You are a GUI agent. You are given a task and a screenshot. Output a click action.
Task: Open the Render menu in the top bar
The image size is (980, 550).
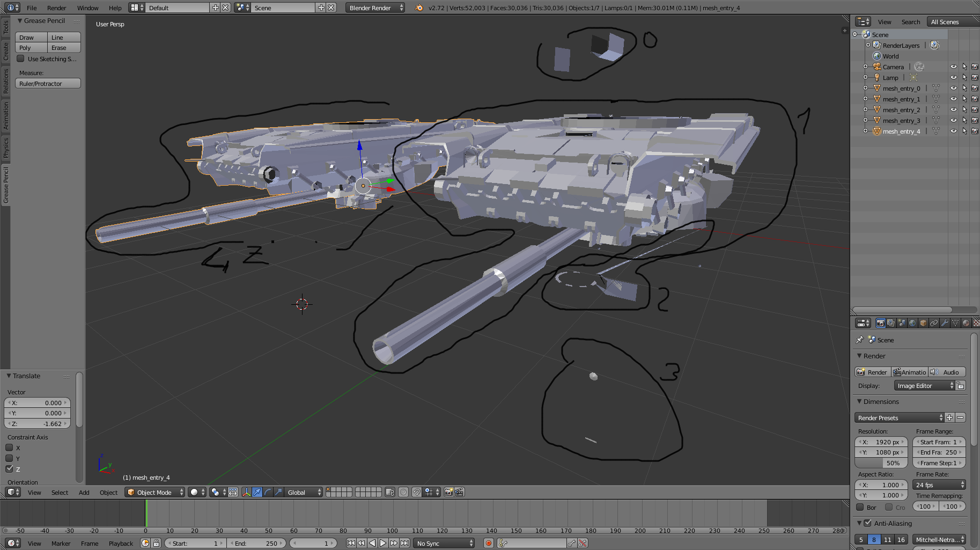point(56,8)
